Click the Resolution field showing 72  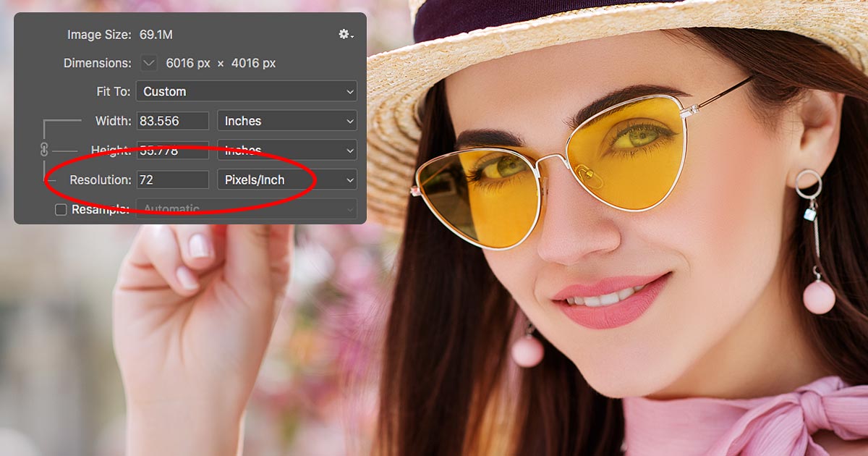pos(172,179)
